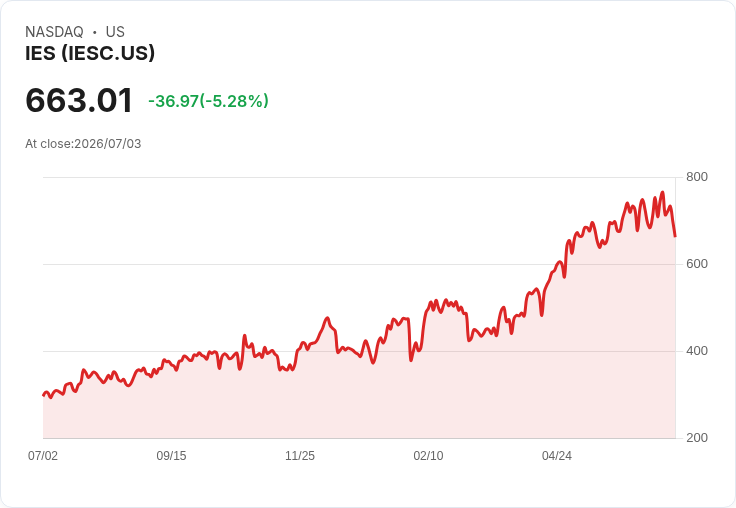This screenshot has height=508, width=736.
Task: Select the US market label
Action: [115, 32]
